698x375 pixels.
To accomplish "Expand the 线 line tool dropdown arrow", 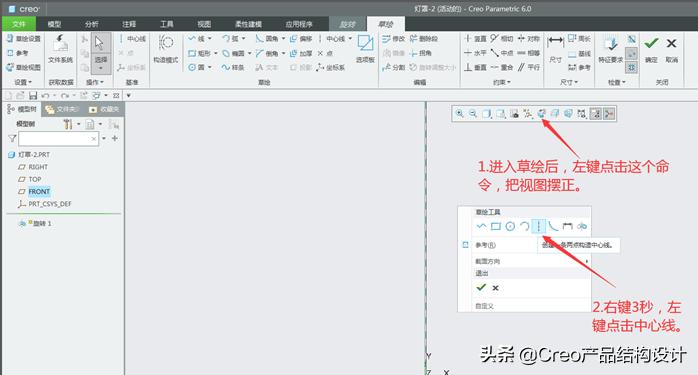I will click(x=210, y=39).
